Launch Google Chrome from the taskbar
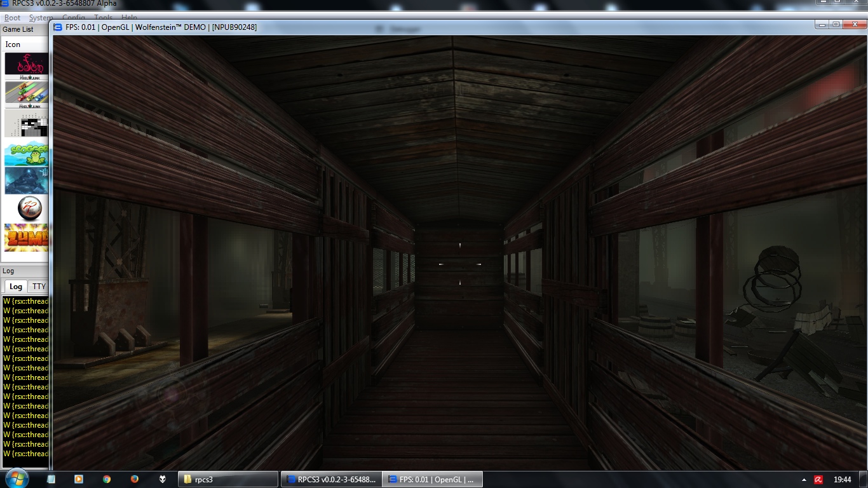Viewport: 868px width, 488px height. tap(107, 479)
